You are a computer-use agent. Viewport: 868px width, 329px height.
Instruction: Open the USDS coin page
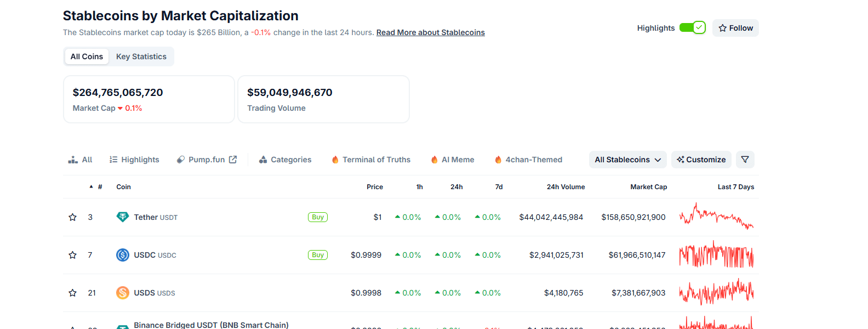coord(155,293)
